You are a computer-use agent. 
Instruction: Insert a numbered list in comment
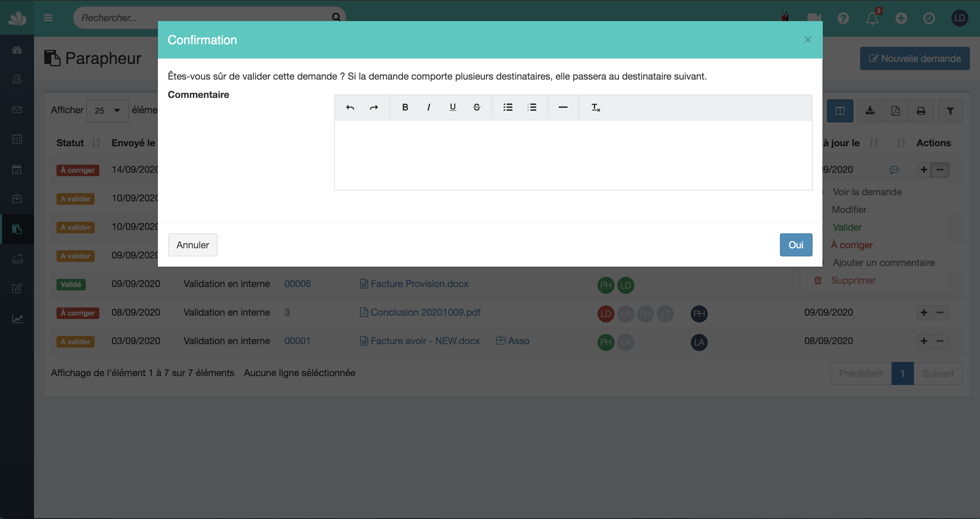532,107
